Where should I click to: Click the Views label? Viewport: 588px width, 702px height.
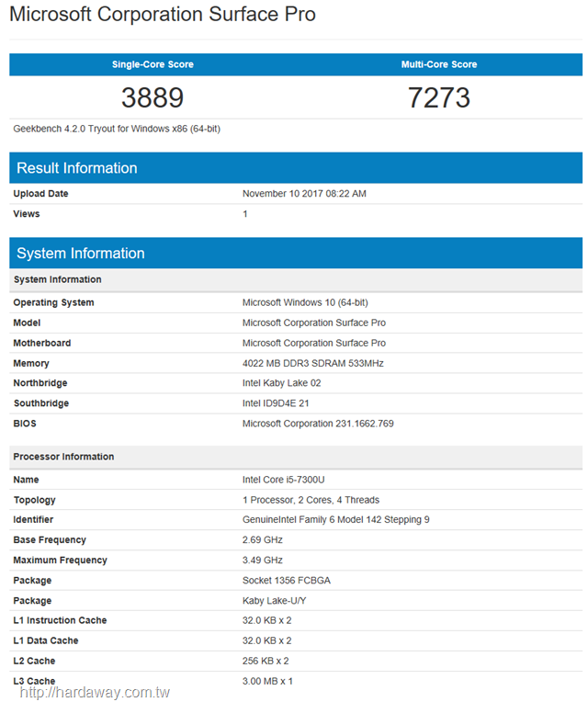[x=27, y=214]
